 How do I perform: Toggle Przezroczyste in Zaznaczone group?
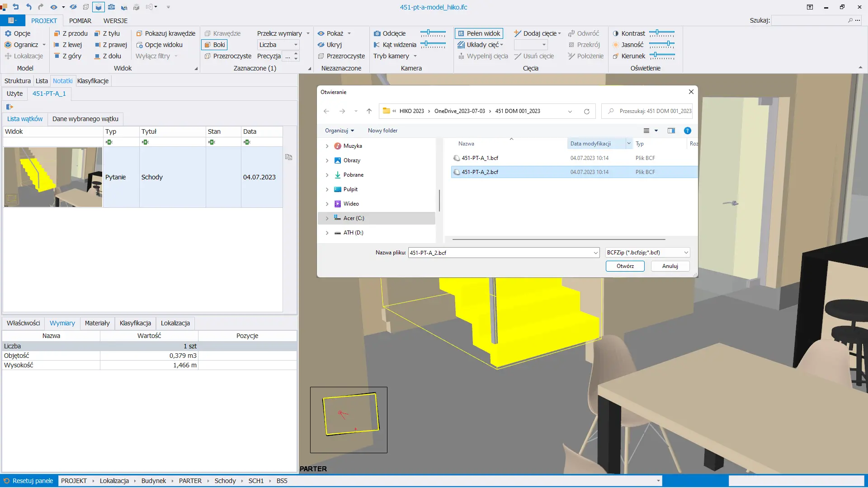[228, 56]
